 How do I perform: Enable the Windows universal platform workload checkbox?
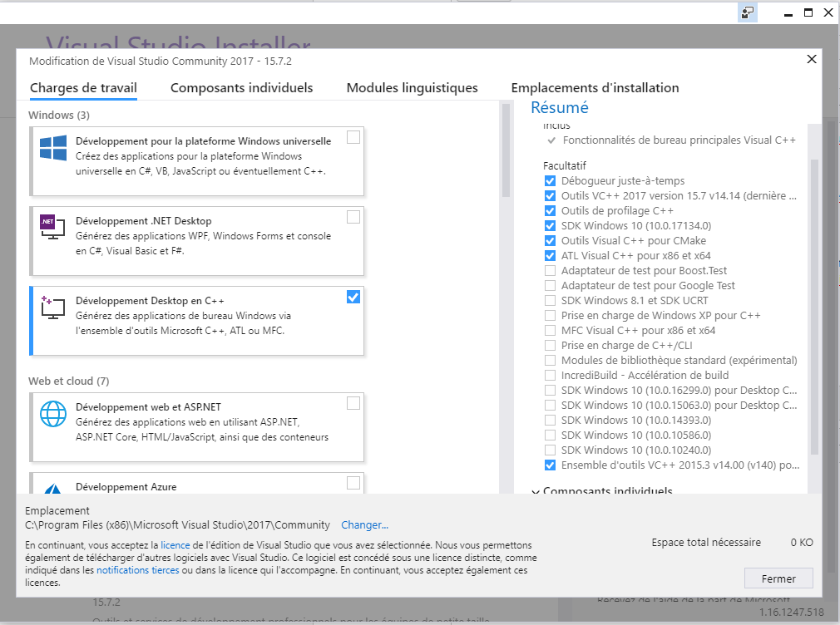click(353, 138)
